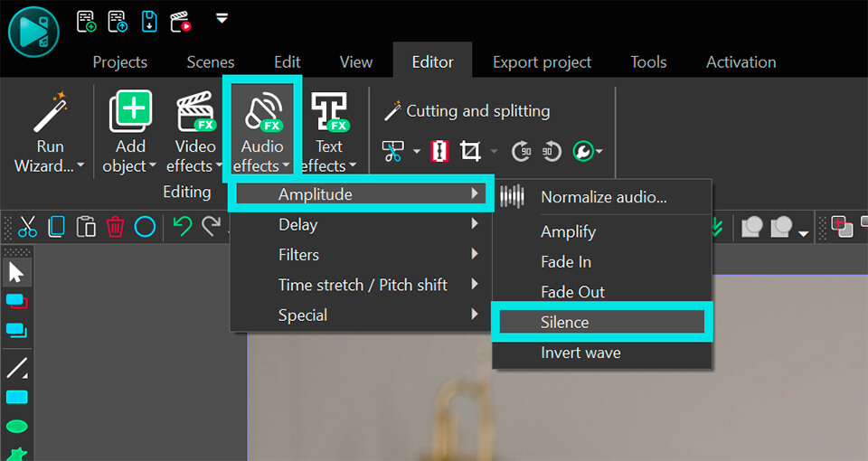Open project using quick-access toolbar icon
The width and height of the screenshot is (868, 461).
pyautogui.click(x=118, y=22)
